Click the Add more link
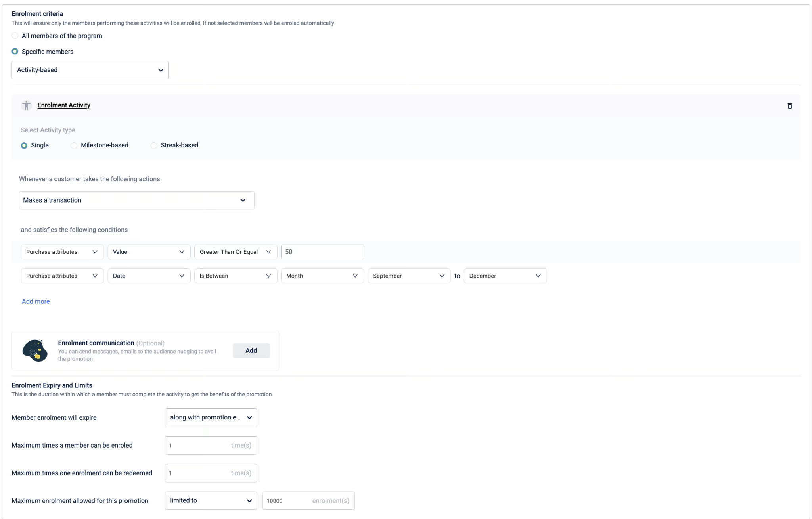 point(36,301)
